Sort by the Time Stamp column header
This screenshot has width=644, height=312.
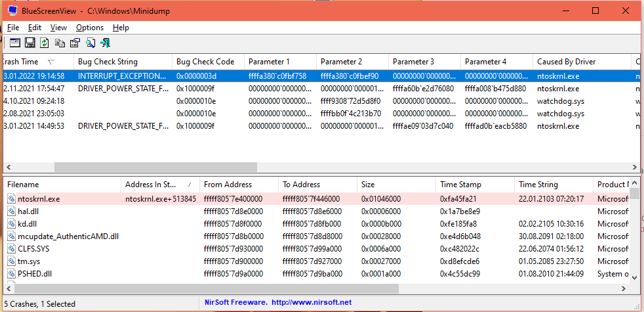[475, 185]
